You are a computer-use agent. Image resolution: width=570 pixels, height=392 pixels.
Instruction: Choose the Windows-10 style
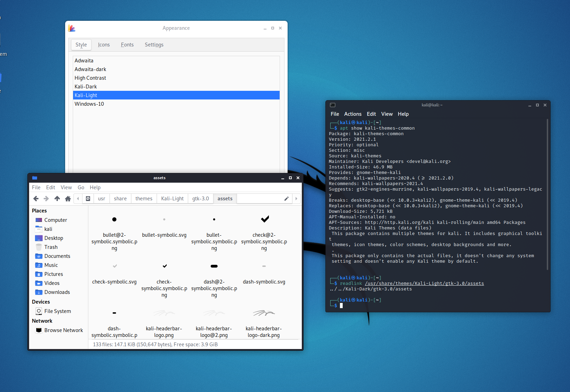89,104
